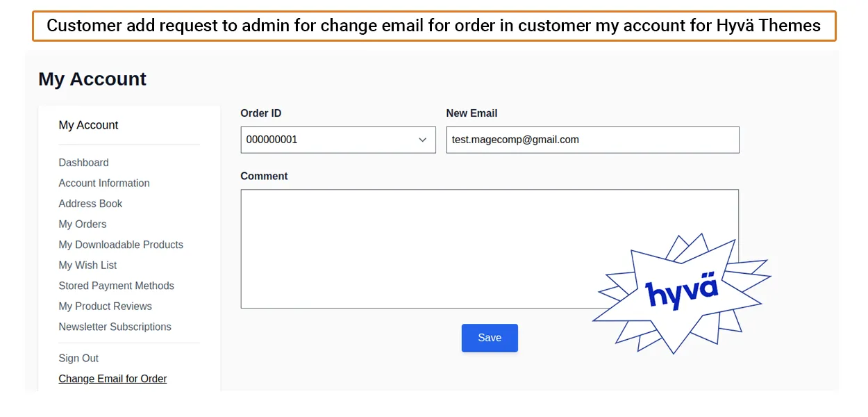The image size is (868, 417).
Task: Expand the Order ID dropdown chevron arrow
Action: (x=422, y=140)
